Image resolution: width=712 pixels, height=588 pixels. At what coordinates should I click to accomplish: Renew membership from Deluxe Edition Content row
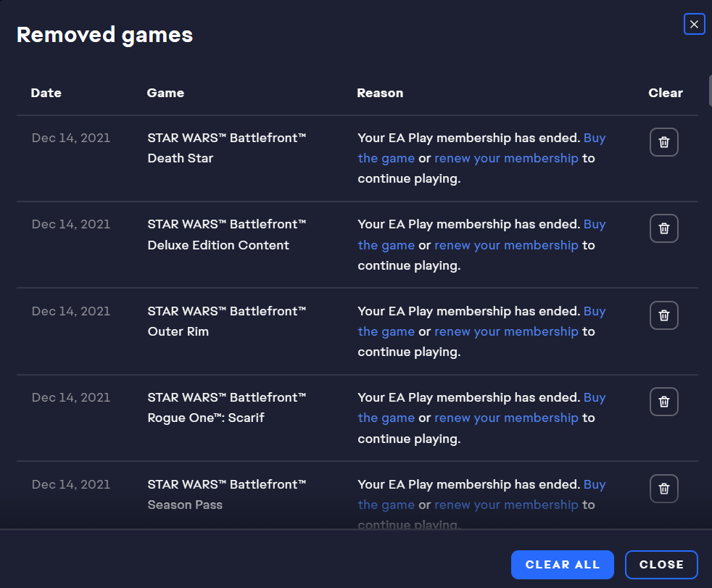506,245
